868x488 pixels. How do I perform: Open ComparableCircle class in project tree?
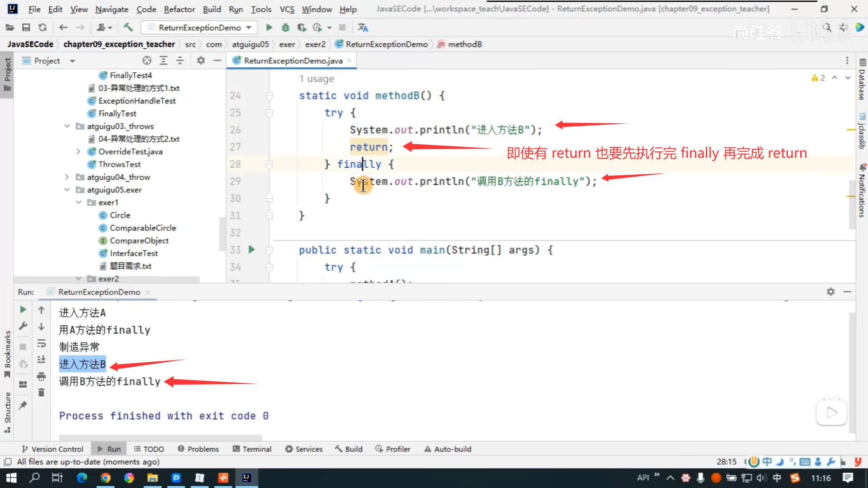[142, 228]
